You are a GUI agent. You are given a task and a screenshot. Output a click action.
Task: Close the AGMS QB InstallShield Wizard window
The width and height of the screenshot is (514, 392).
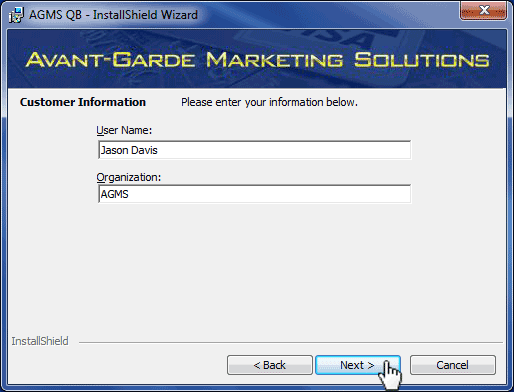coord(483,11)
